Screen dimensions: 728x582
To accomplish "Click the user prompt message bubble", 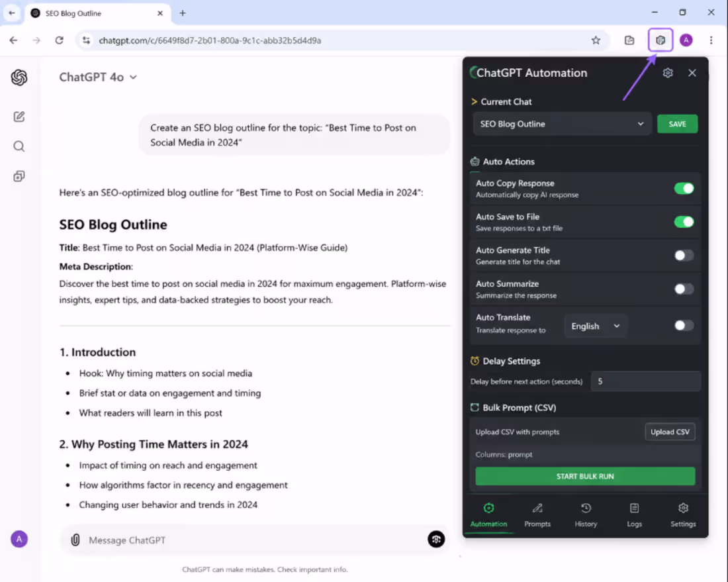I will (x=295, y=134).
